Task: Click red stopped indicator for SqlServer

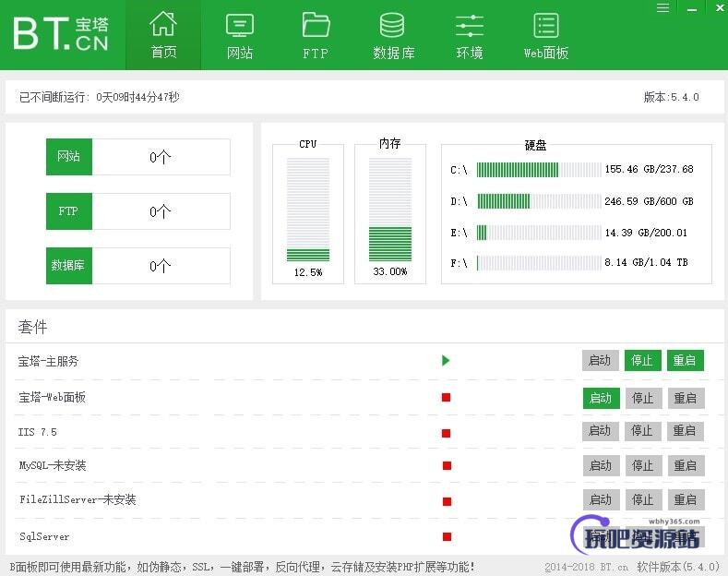Action: [447, 536]
